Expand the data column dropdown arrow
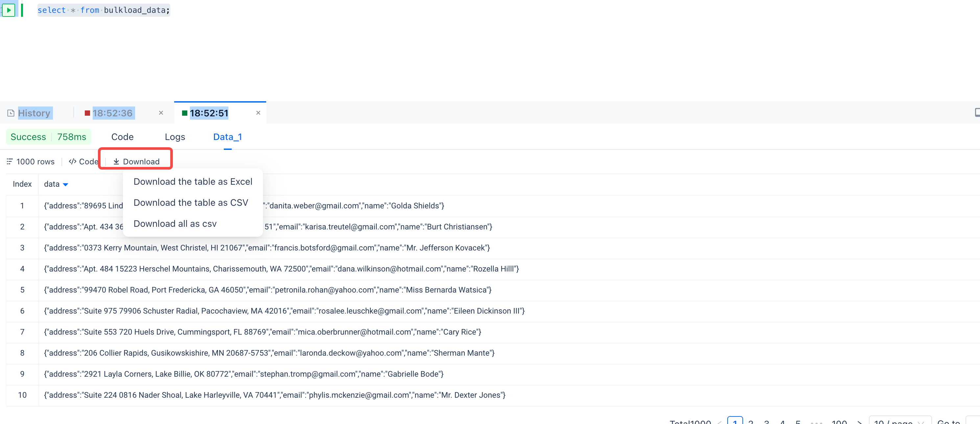Screen dimensions: 980x424 (65, 185)
